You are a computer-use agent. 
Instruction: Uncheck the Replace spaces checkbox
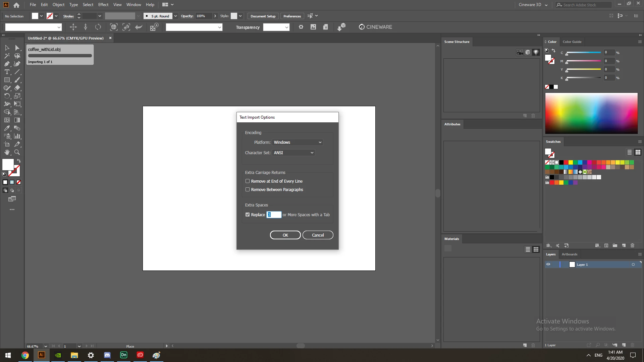point(248,215)
